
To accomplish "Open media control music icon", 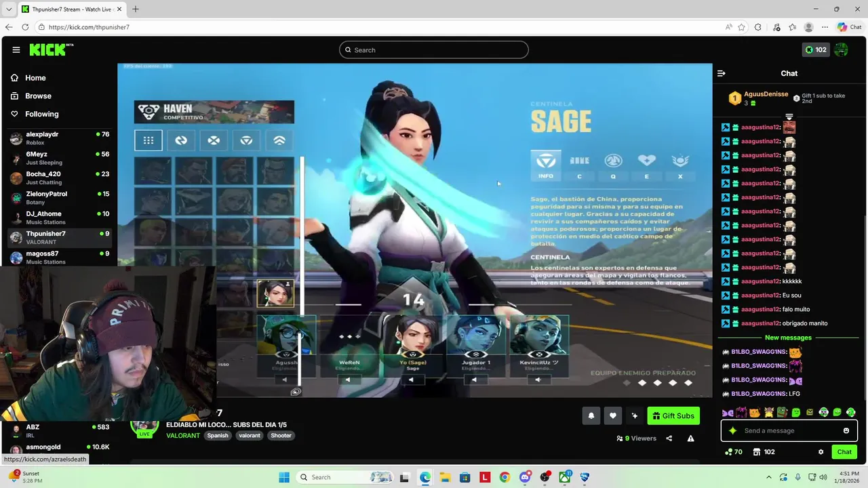I will point(776,27).
